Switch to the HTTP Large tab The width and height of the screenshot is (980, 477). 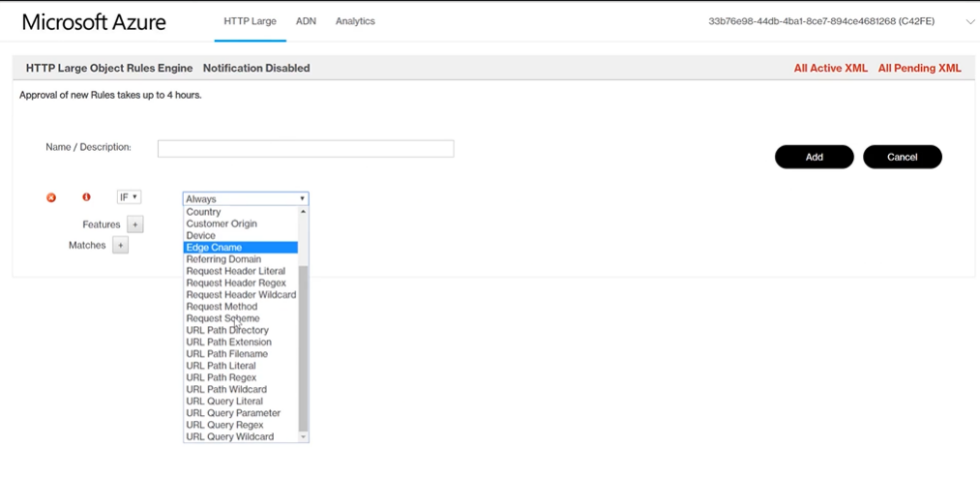coord(250,21)
